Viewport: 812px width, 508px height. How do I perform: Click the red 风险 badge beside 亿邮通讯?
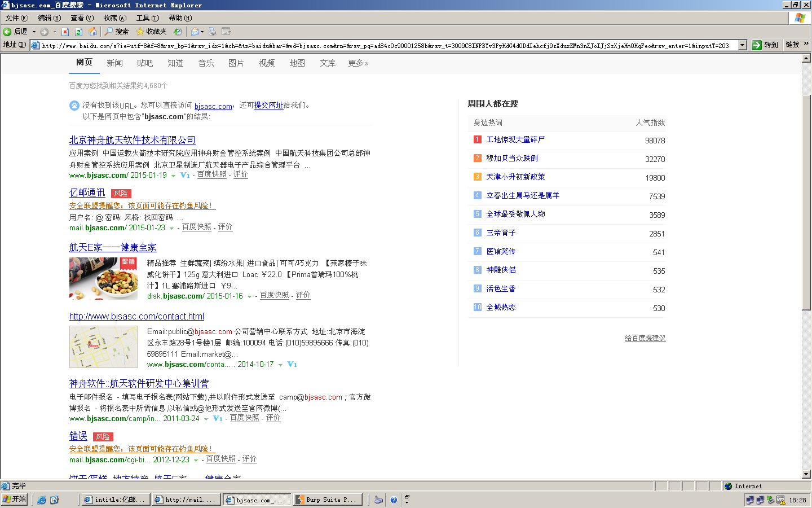click(x=121, y=193)
